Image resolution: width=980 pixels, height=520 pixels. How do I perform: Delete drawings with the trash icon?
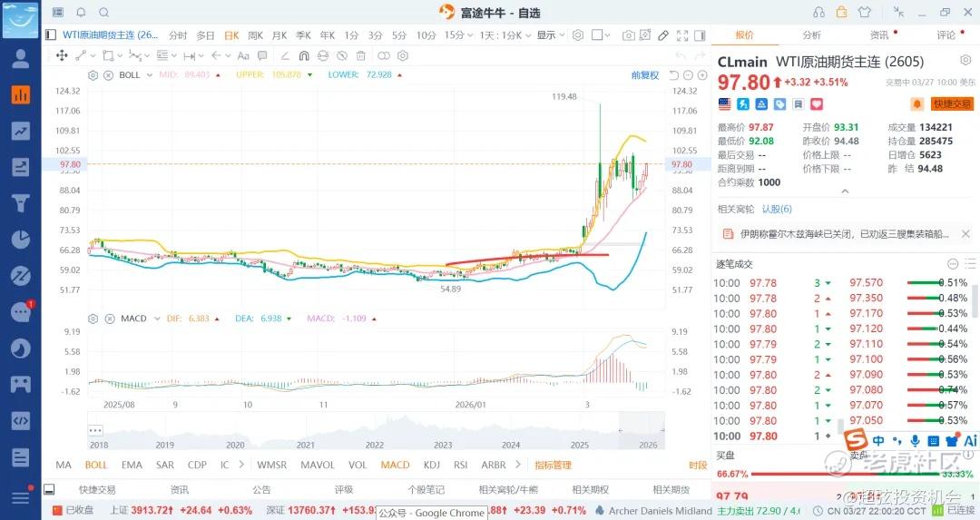[x=360, y=55]
